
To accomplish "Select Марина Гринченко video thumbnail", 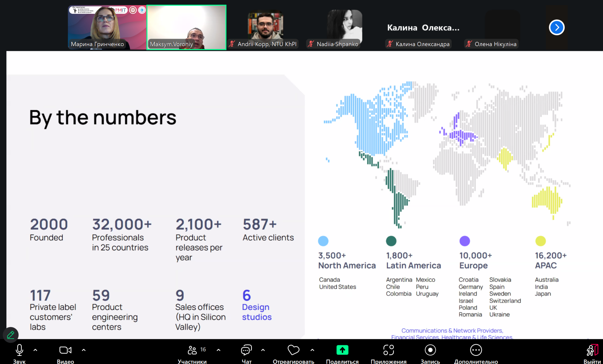I will [x=107, y=27].
